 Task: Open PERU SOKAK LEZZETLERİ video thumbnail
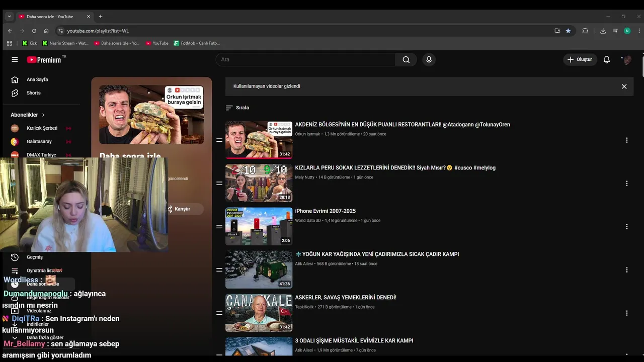point(259,183)
